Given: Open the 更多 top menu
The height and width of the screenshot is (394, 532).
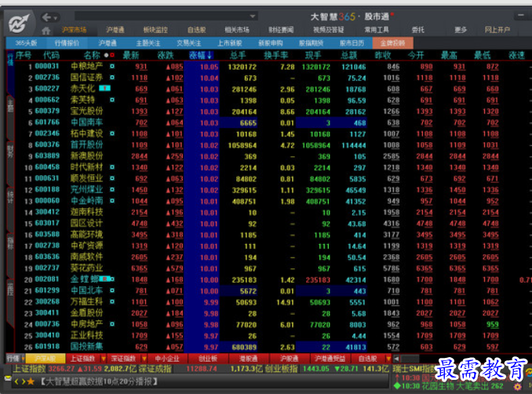Looking at the screenshot, I should [461, 30].
